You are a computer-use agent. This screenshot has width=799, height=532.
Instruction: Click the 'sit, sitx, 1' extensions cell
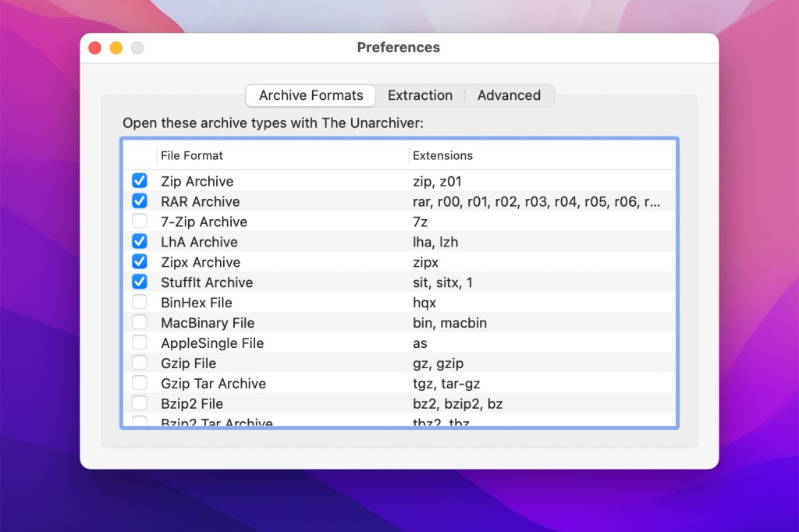(x=443, y=283)
